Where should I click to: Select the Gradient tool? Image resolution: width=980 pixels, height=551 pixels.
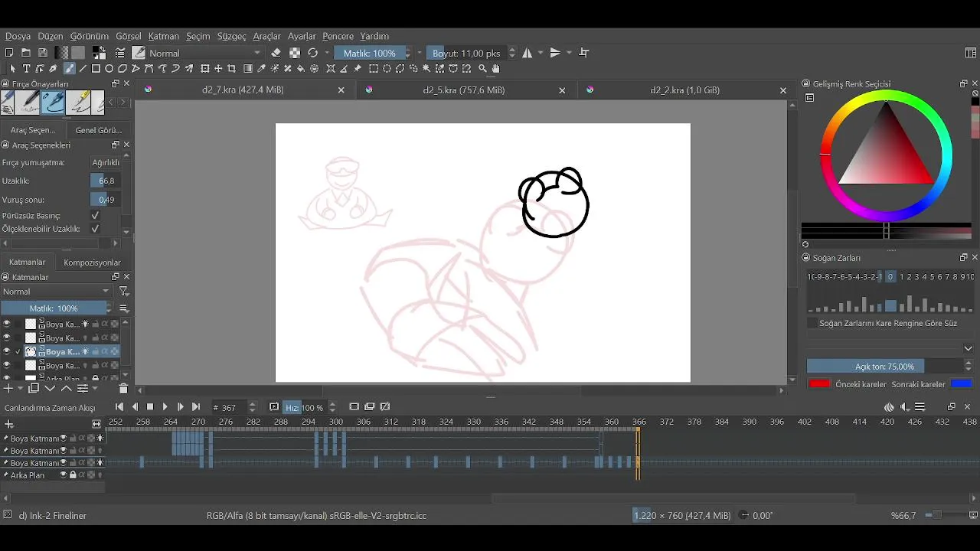pos(247,68)
